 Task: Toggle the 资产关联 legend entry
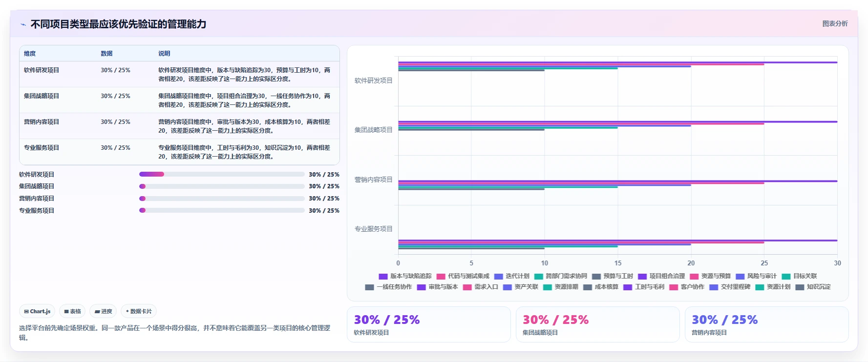coord(521,287)
